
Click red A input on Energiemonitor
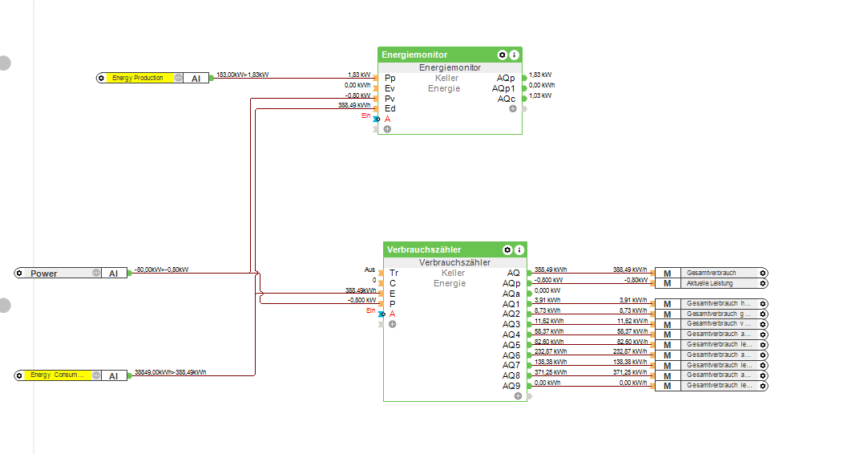(x=387, y=120)
